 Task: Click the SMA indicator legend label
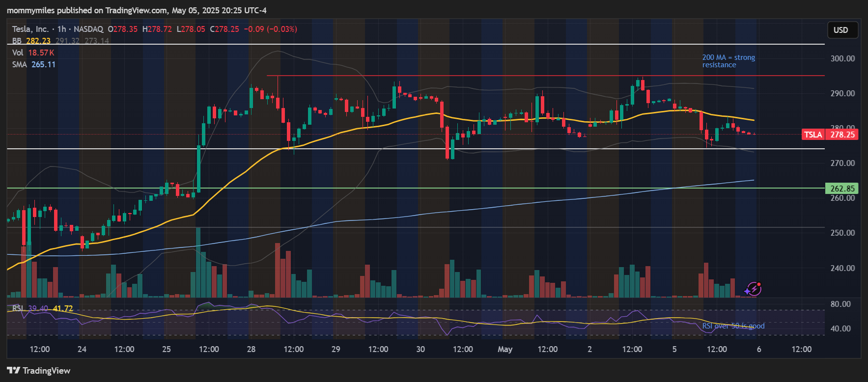(x=20, y=64)
